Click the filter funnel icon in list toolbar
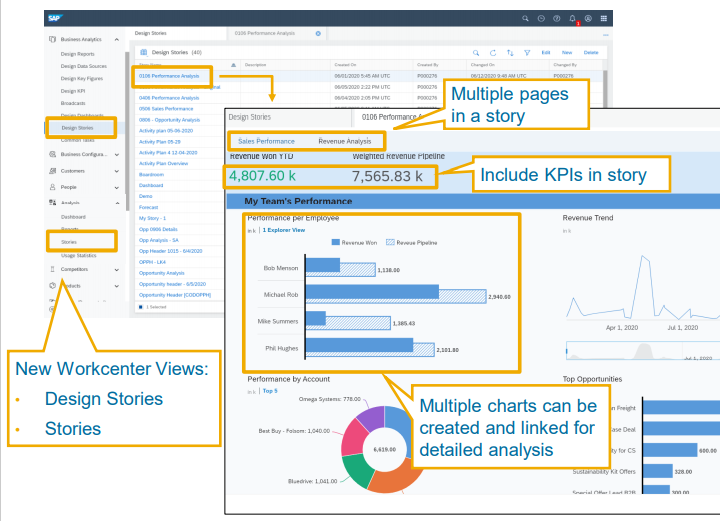The width and height of the screenshot is (720, 521). 527,53
